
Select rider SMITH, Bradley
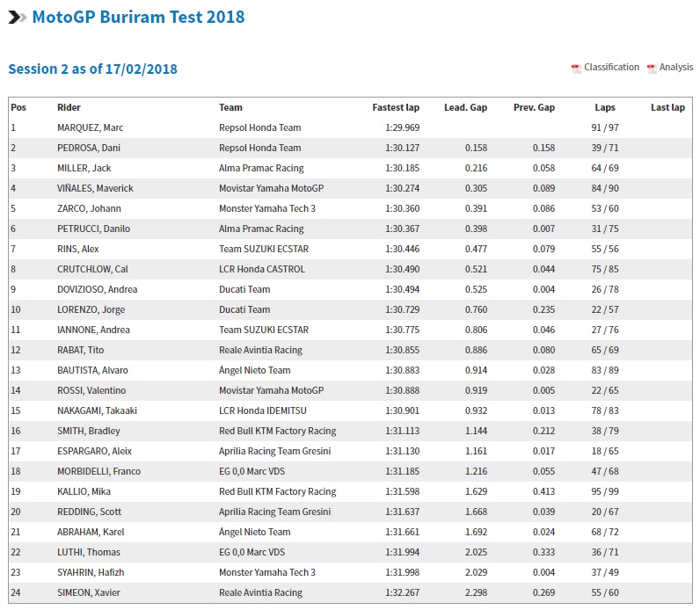pos(89,431)
